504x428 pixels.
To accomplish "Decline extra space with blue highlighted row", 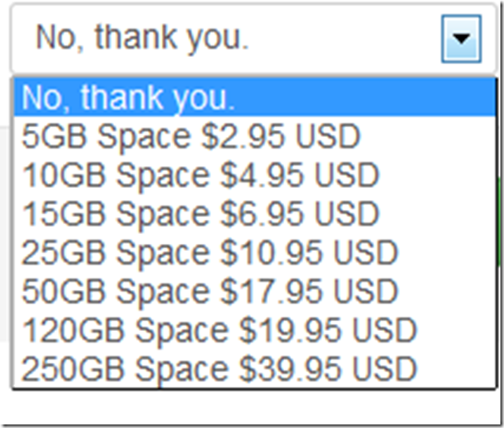I will coord(255,97).
